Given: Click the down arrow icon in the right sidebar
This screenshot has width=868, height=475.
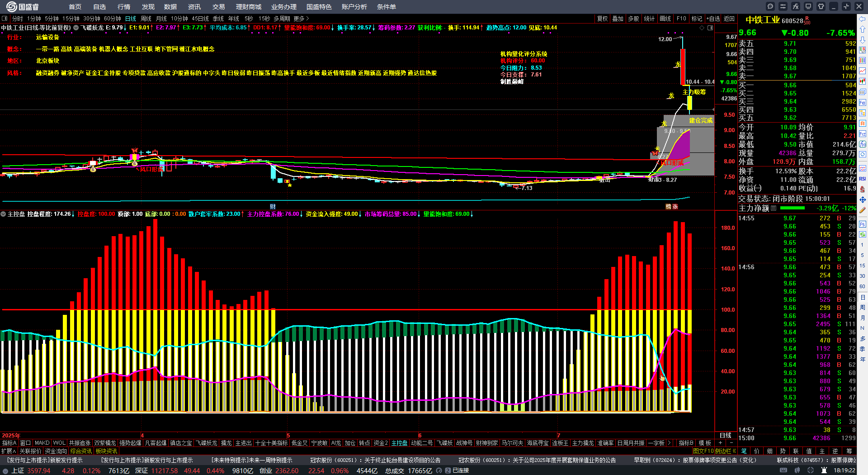Looking at the screenshot, I should pyautogui.click(x=863, y=40).
